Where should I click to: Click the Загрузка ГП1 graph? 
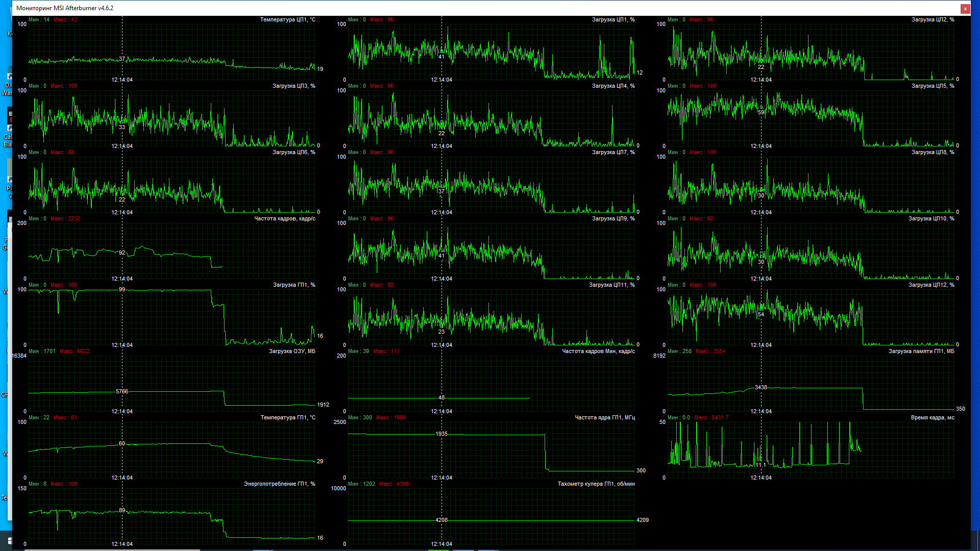(x=171, y=316)
